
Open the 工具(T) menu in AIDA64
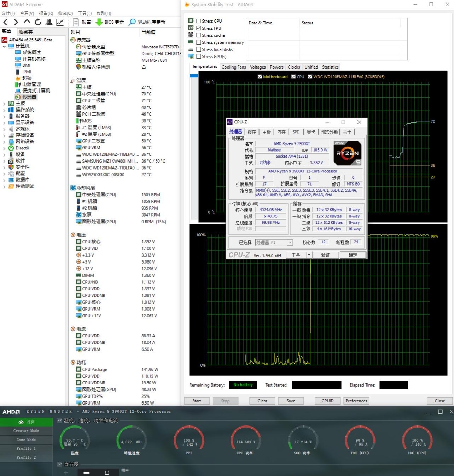[85, 13]
